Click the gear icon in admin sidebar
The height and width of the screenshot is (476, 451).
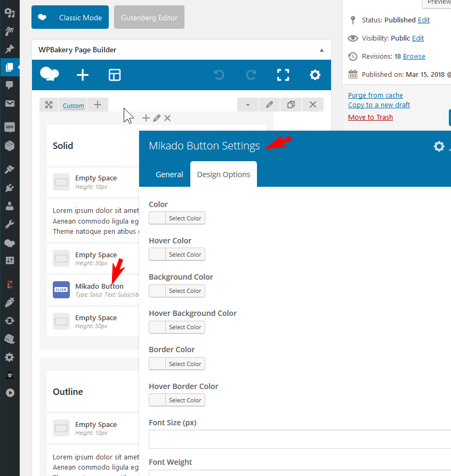pyautogui.click(x=10, y=358)
